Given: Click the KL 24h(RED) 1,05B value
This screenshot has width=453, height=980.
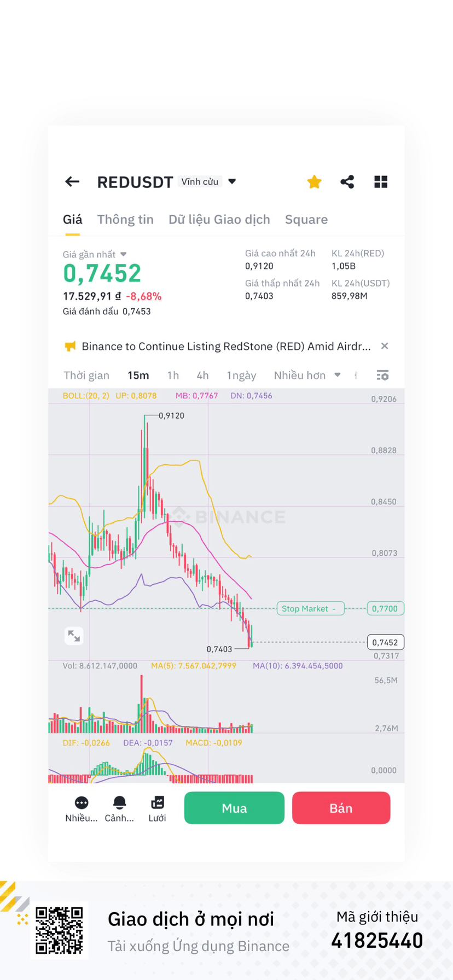Looking at the screenshot, I should [x=344, y=266].
